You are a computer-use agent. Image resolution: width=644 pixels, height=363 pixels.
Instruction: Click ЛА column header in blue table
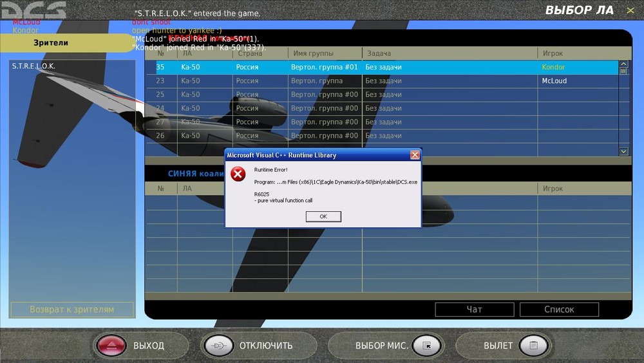[x=187, y=189]
